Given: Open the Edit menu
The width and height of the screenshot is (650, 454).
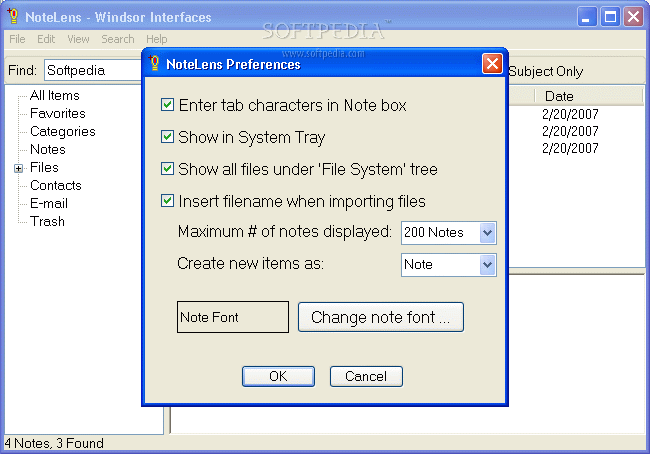Looking at the screenshot, I should tap(46, 39).
